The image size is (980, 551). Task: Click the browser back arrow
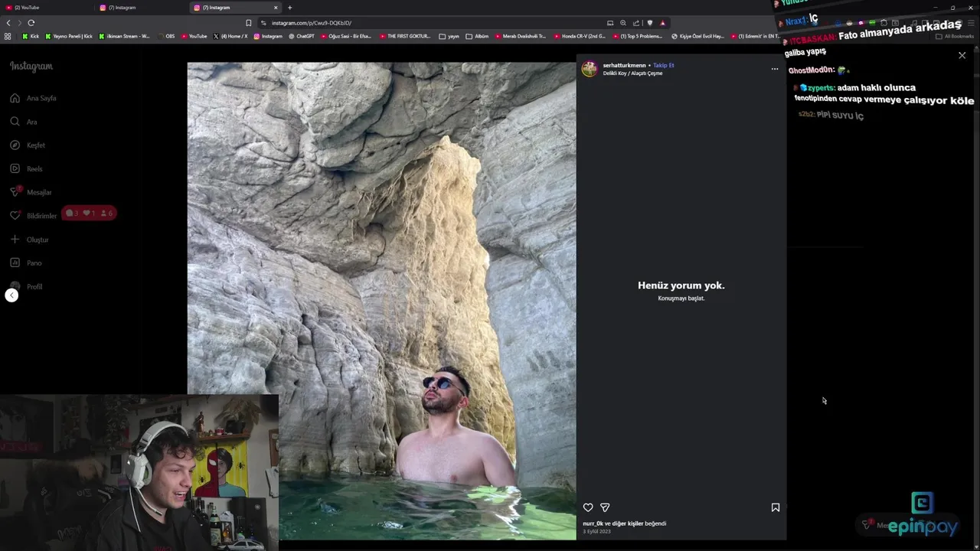(8, 23)
